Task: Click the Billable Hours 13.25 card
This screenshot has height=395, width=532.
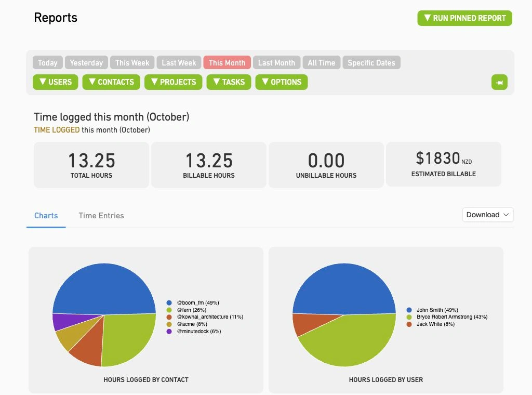Action: 209,165
